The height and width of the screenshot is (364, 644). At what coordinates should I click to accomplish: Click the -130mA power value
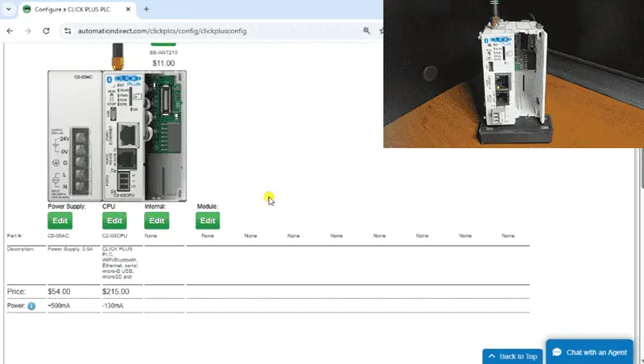(x=113, y=306)
